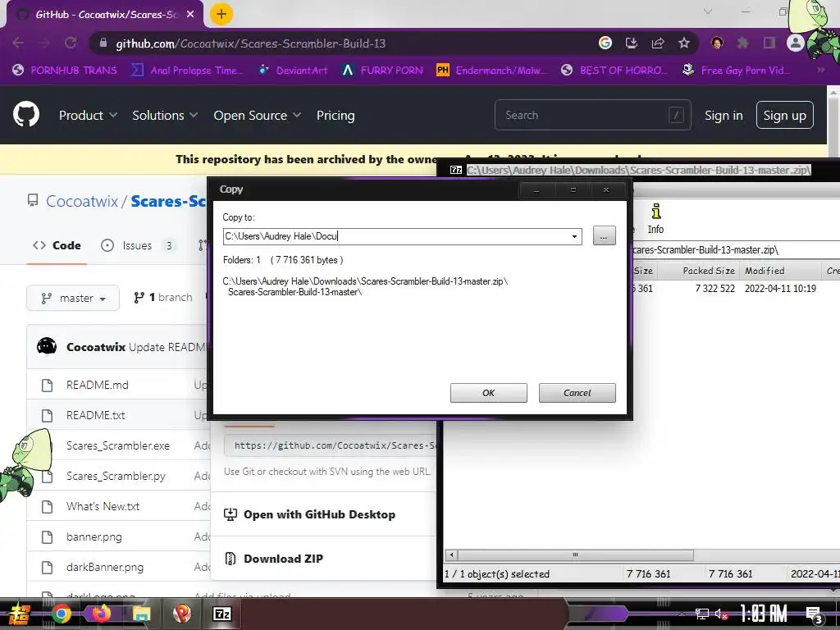Go back with browser back arrow
Viewport: 840px width, 630px height.
point(18,43)
